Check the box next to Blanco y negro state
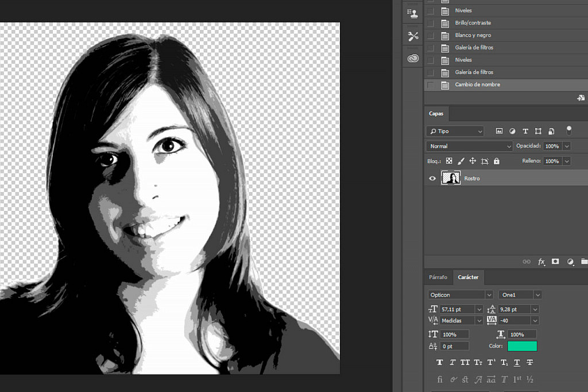Viewport: 588px width, 392px height. coord(431,35)
